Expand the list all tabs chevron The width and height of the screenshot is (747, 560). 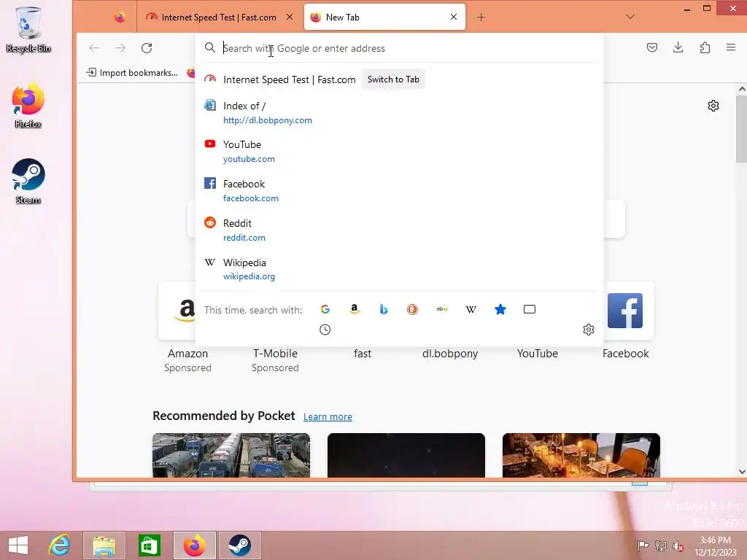pos(630,17)
